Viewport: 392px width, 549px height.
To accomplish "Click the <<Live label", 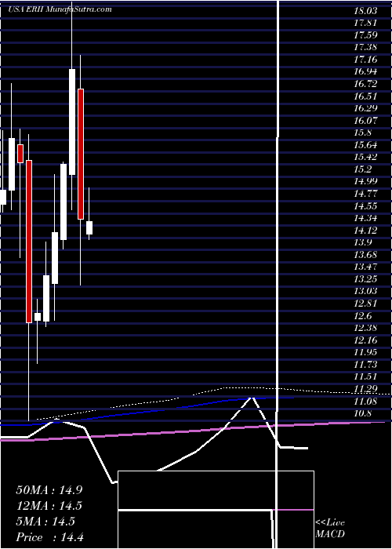I will [x=330, y=523].
